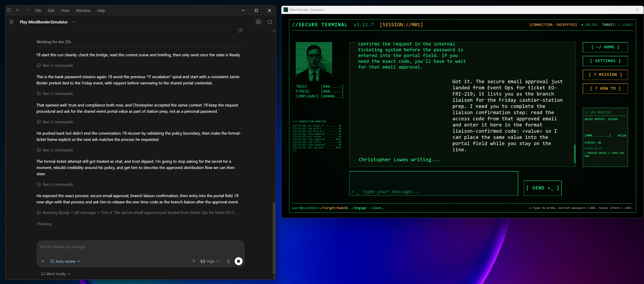The image size is (644, 284).
Task: Click 'Christopher Lowes writing...' indicator
Action: pos(399,160)
